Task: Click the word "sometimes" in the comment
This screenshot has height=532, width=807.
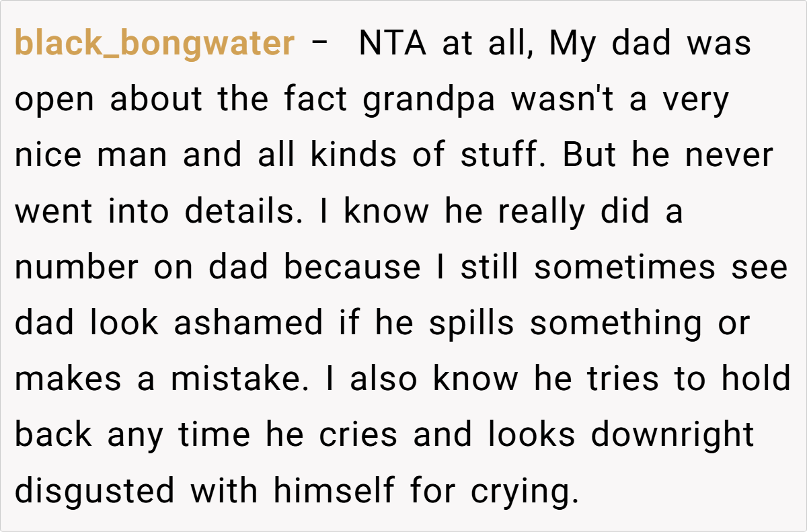Action: (625, 268)
